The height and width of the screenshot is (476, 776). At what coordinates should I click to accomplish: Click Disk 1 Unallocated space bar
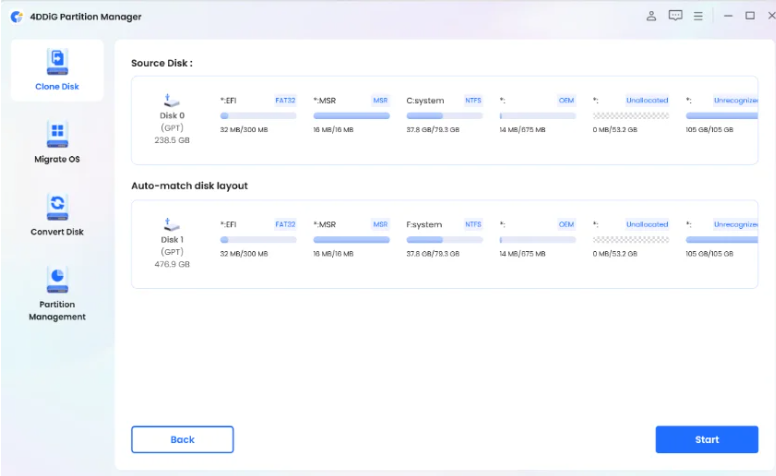point(630,240)
